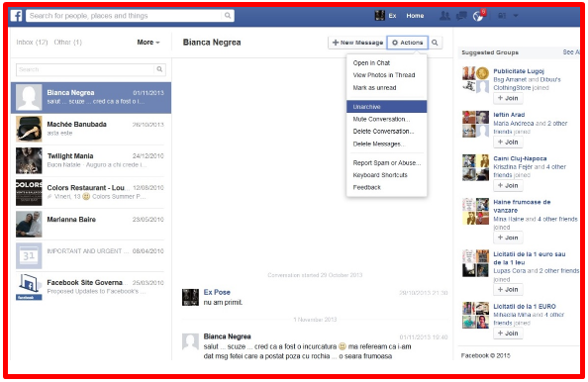Click magnifier icon in inbox search
588x382 pixels.
(159, 69)
